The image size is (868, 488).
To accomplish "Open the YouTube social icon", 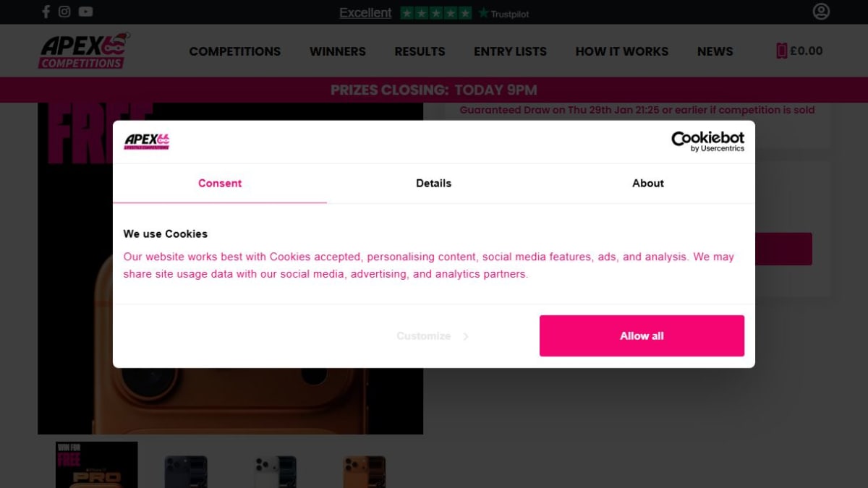I will click(85, 12).
